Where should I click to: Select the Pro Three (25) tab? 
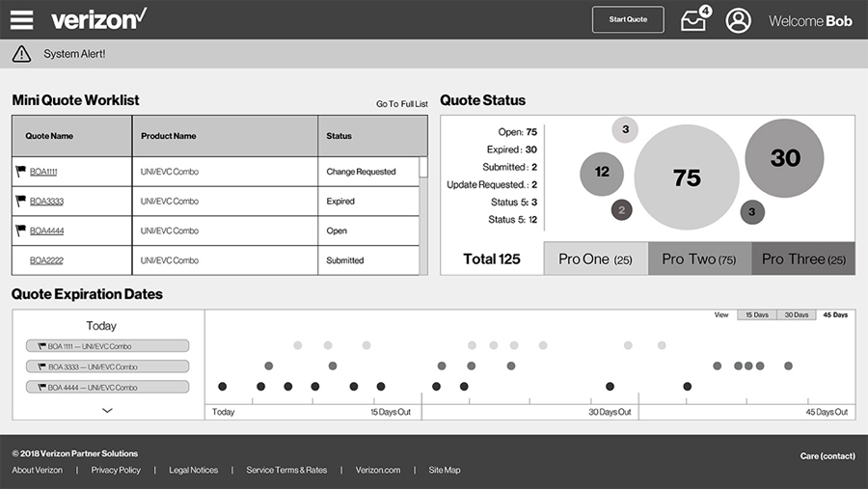click(x=803, y=258)
